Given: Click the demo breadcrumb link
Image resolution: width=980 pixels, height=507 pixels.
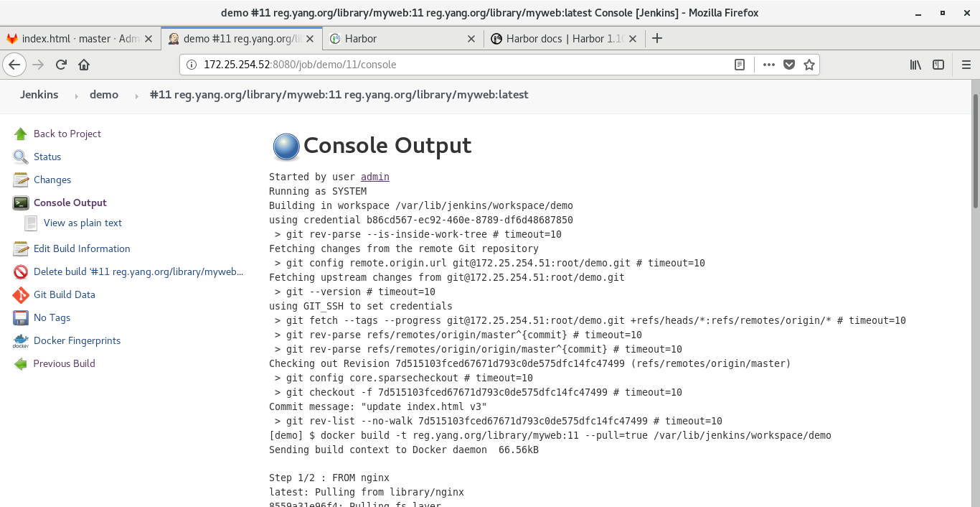Looking at the screenshot, I should tap(104, 94).
